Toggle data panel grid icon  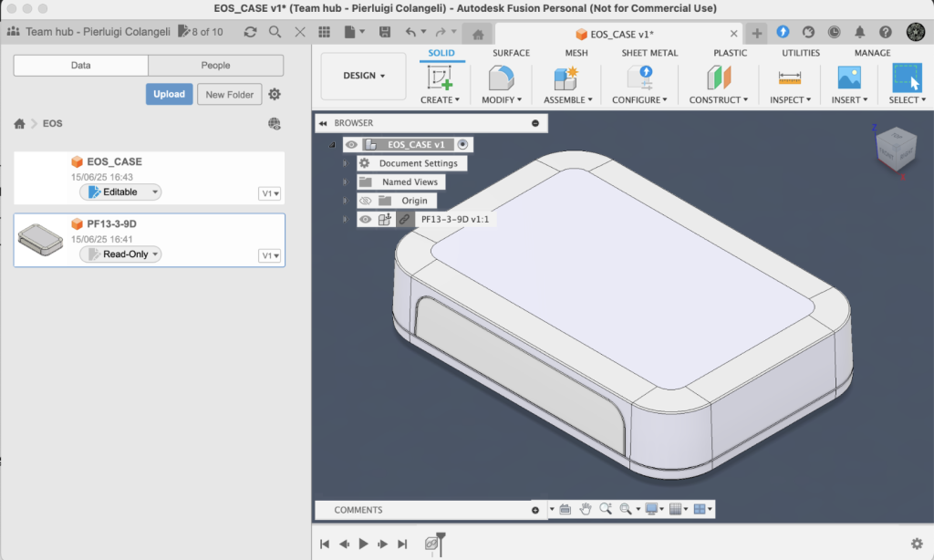point(324,32)
